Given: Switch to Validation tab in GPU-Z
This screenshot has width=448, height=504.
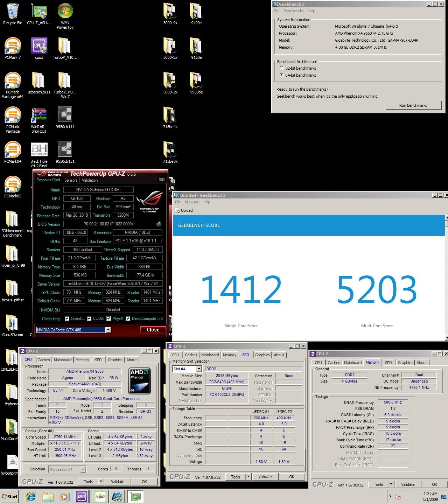Looking at the screenshot, I should coord(90,180).
